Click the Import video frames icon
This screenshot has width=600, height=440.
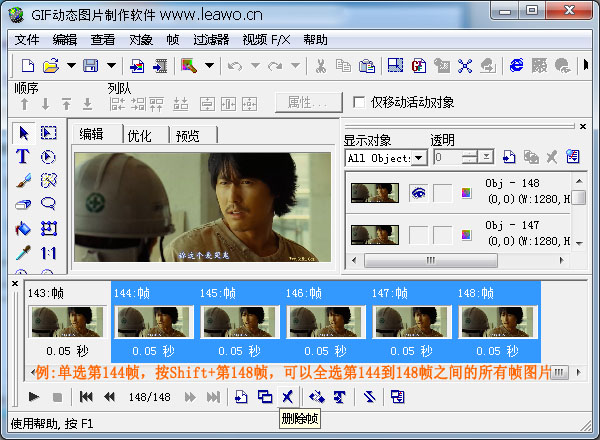(x=160, y=66)
